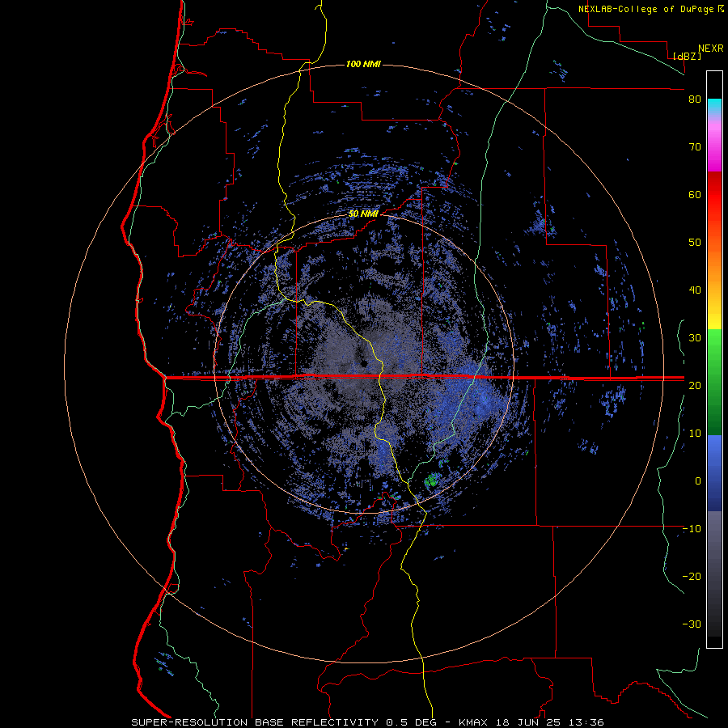The width and height of the screenshot is (728, 728).
Task: Click the 40 value on the dBZ scale
Action: [x=695, y=290]
